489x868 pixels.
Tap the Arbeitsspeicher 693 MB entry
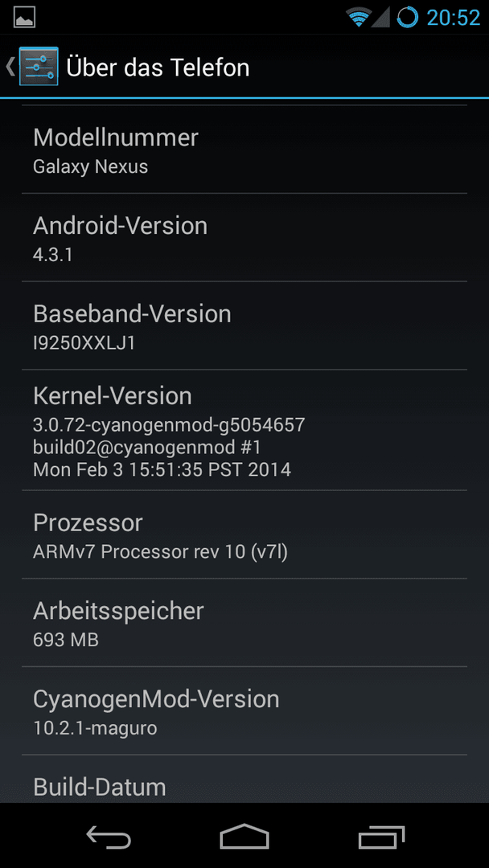244,623
